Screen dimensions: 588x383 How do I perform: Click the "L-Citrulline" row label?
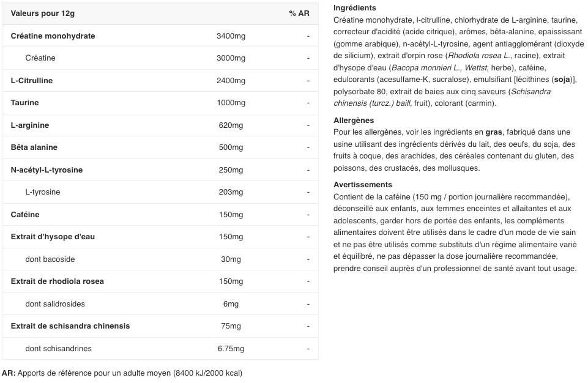[32, 81]
